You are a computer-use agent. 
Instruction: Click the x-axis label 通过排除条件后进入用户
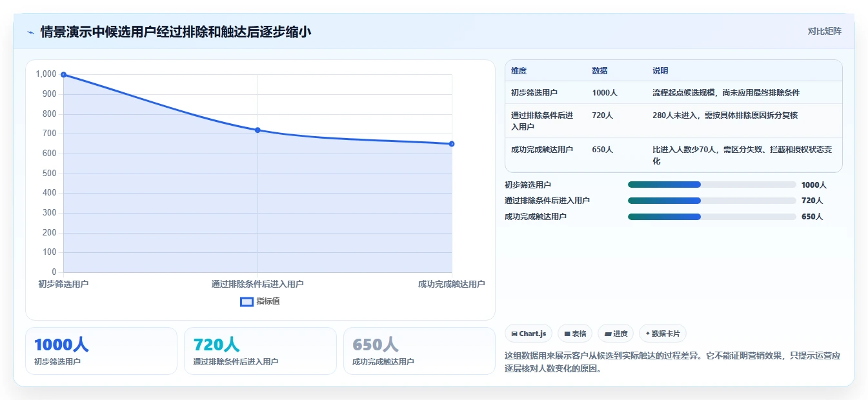(x=257, y=284)
